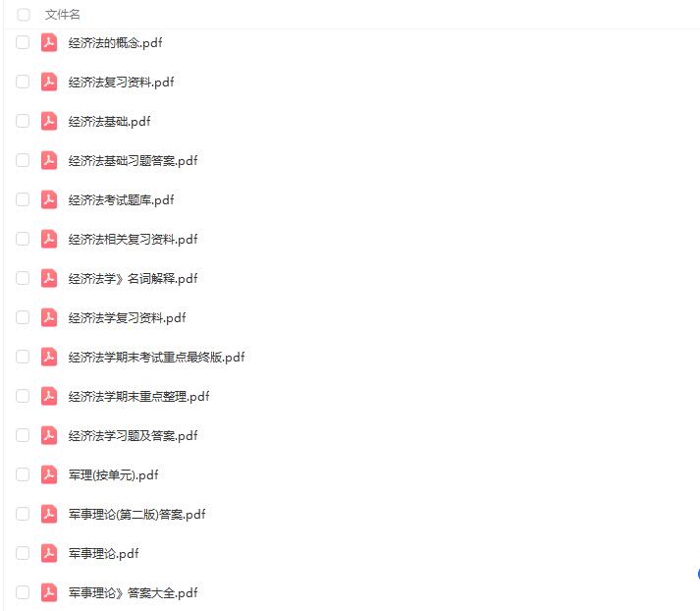Tick the checkbox for 军事理论(第二版)答案.pdf
700x611 pixels.
click(23, 515)
